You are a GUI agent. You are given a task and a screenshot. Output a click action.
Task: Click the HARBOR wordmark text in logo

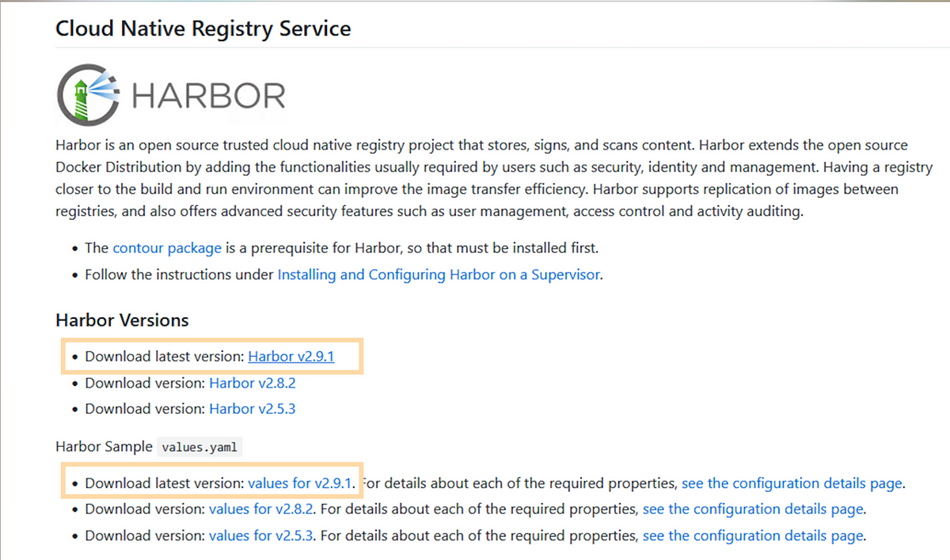tap(207, 96)
